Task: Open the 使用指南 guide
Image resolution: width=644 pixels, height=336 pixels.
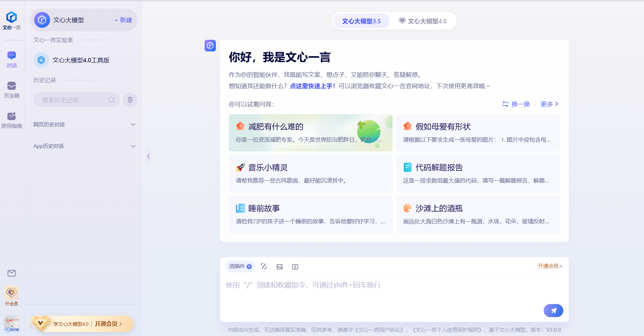Action: click(12, 120)
